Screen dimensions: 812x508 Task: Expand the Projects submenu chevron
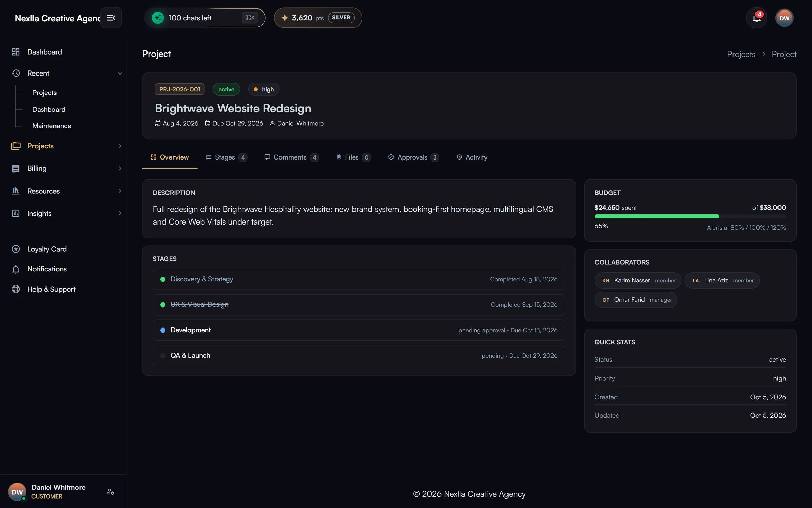pyautogui.click(x=120, y=146)
